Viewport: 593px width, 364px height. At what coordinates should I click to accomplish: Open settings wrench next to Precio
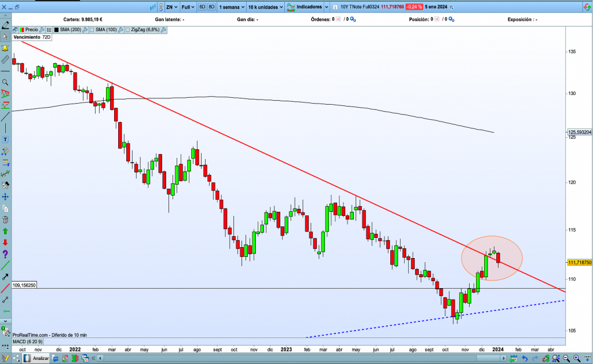(x=43, y=29)
